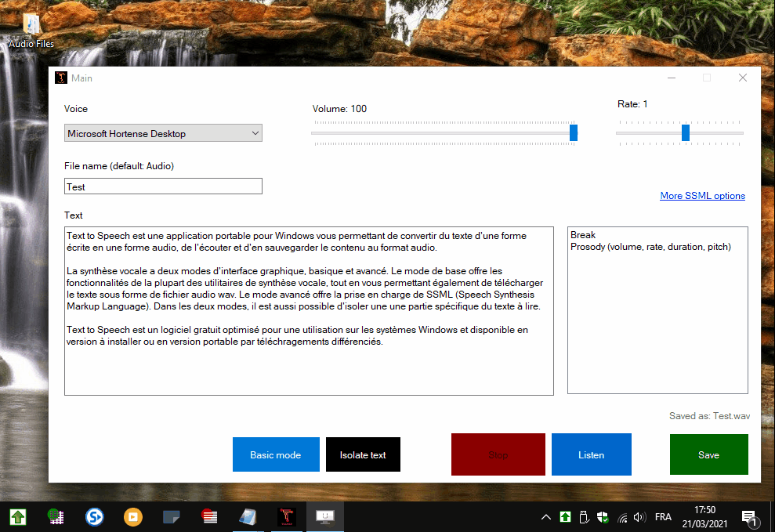Viewport: 775px width, 532px height.
Task: Open the More SSML options link
Action: pos(702,196)
